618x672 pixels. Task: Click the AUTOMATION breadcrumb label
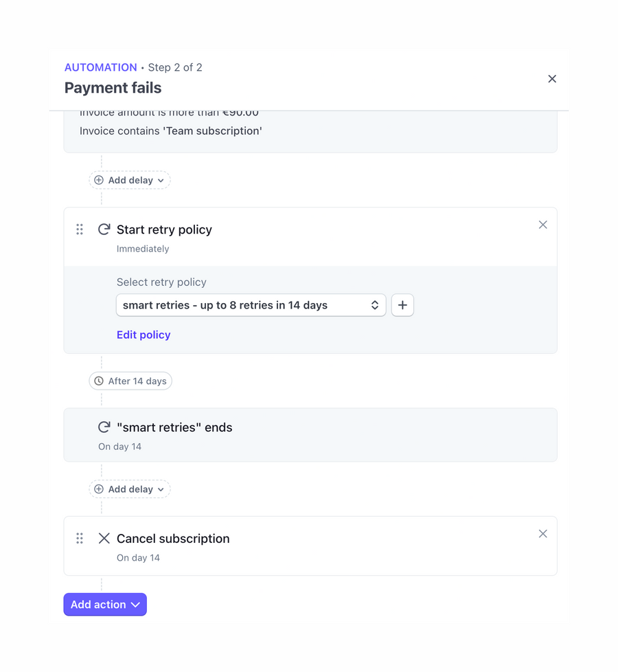[x=101, y=67]
